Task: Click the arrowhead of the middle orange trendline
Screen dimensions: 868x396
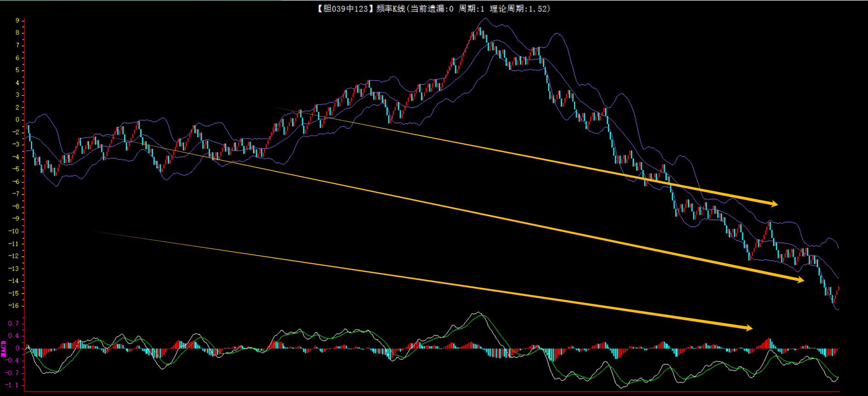Action: click(x=799, y=279)
